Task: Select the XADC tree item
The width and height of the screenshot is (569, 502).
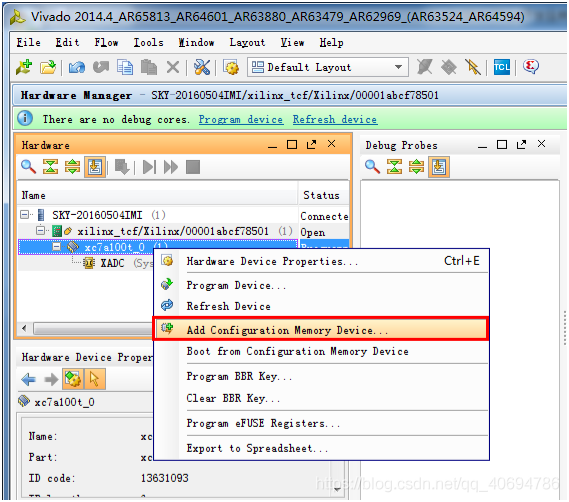Action: click(112, 263)
